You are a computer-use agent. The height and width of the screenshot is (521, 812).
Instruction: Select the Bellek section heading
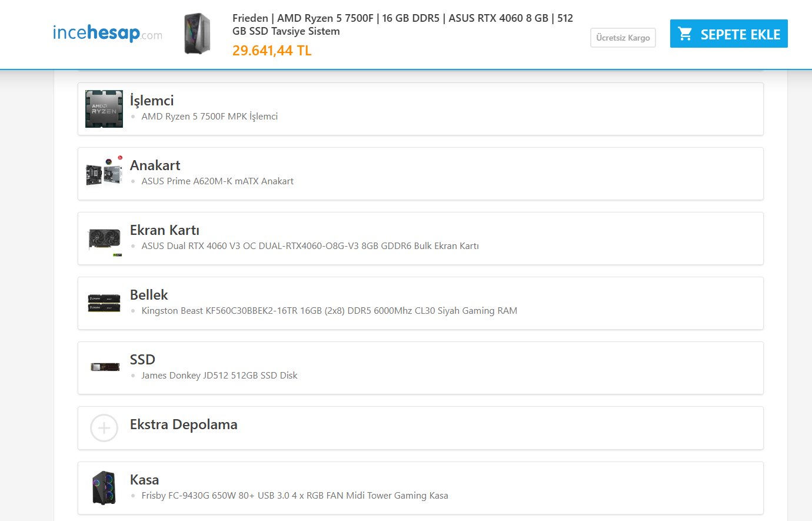(149, 295)
